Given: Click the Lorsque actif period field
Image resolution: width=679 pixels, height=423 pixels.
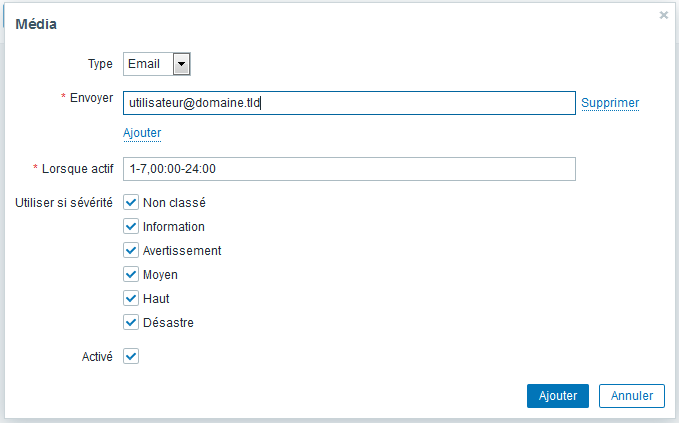Looking at the screenshot, I should (349, 169).
